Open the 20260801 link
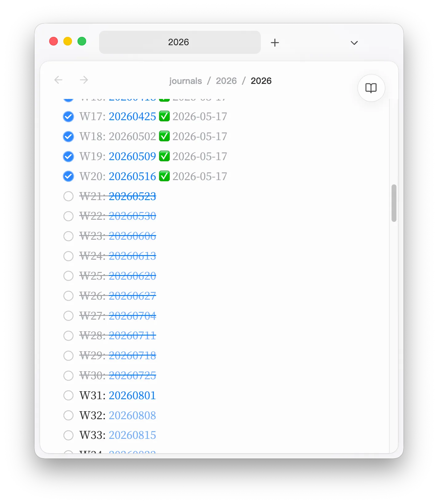The height and width of the screenshot is (504, 438). click(132, 396)
